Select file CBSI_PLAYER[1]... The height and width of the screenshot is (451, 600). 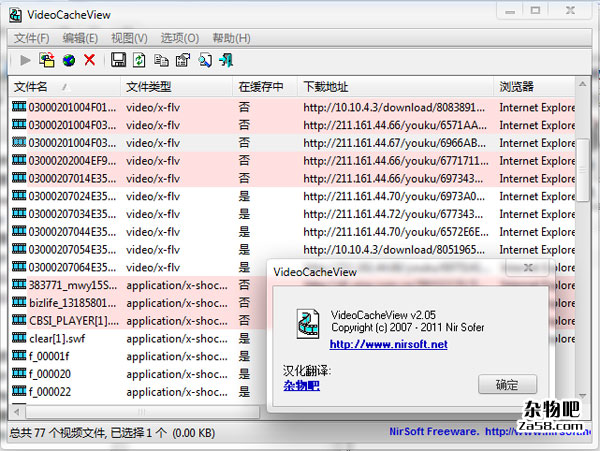point(74,321)
